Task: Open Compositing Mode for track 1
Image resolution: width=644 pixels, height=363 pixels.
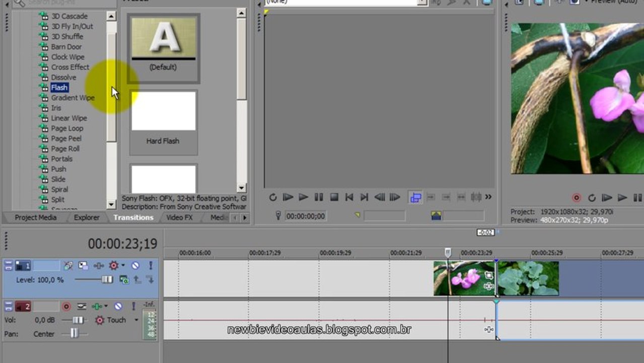Action: (124, 279)
